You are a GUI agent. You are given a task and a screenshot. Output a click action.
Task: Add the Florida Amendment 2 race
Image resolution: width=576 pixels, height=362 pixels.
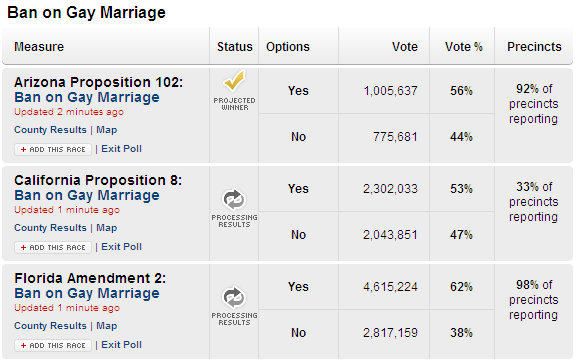[x=53, y=345]
